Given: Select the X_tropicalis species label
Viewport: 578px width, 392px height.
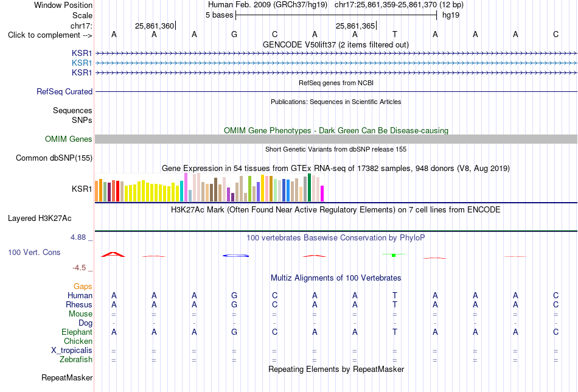Looking at the screenshot, I should [72, 351].
